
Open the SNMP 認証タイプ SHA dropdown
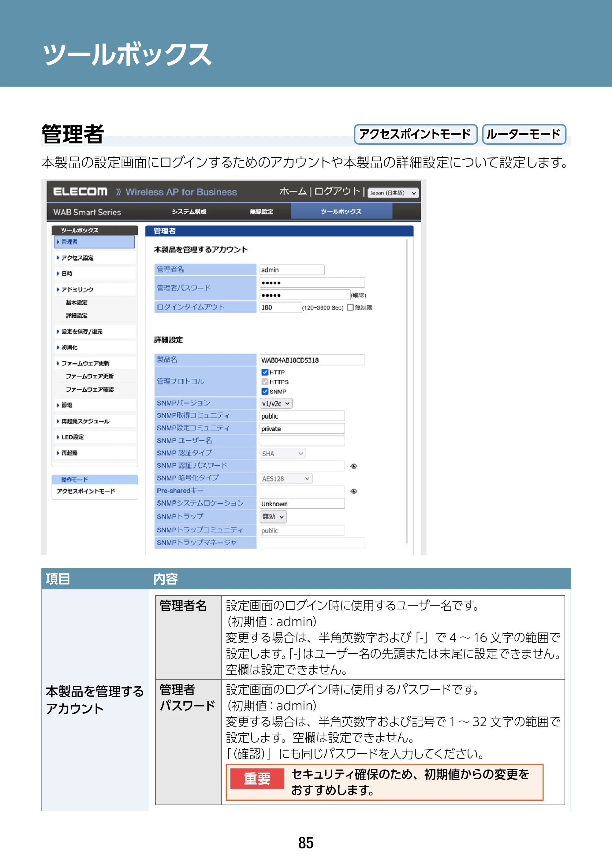pos(282,453)
